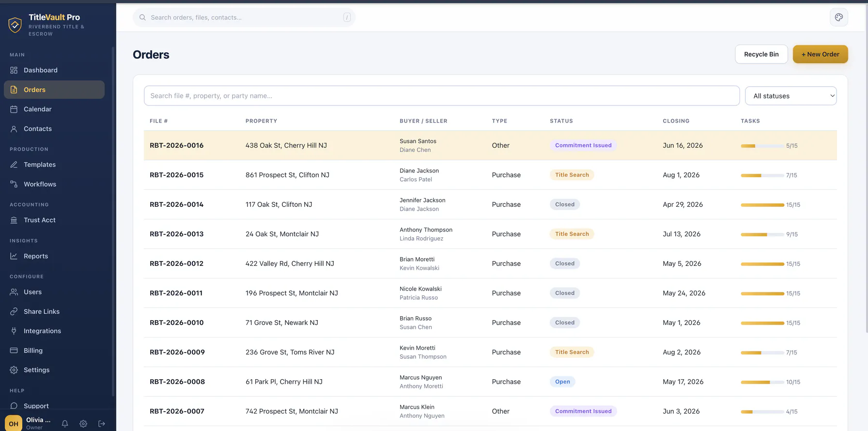Switch to Calendar menu label
This screenshot has width=868, height=431.
coord(38,109)
